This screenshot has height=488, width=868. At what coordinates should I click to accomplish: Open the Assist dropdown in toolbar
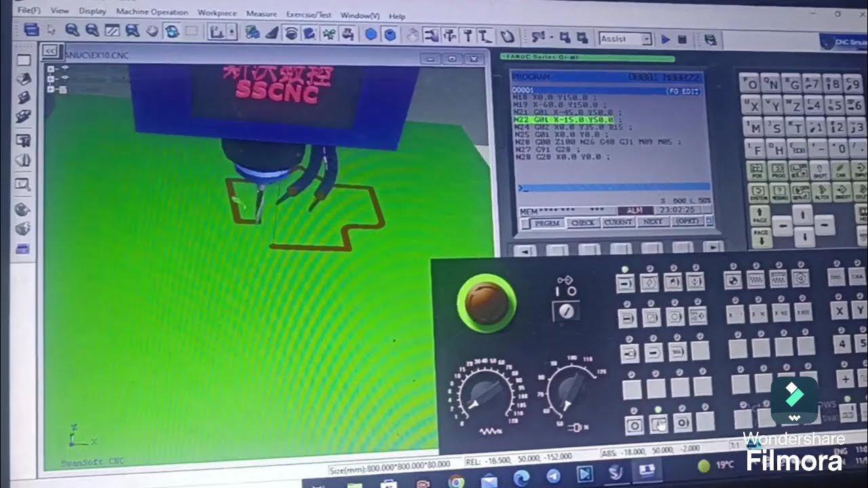625,39
